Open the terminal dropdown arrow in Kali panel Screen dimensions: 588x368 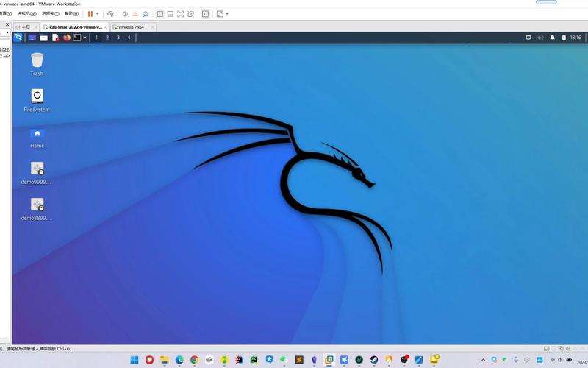(x=85, y=38)
